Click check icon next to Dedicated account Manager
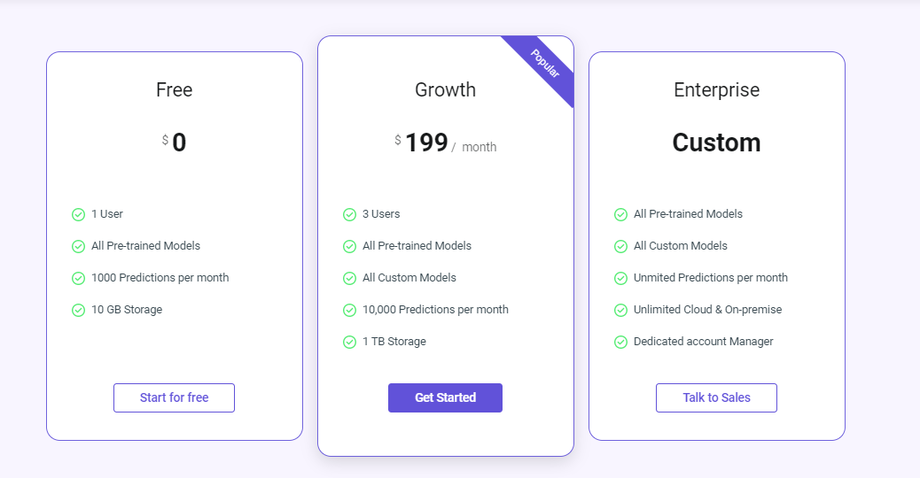 620,342
